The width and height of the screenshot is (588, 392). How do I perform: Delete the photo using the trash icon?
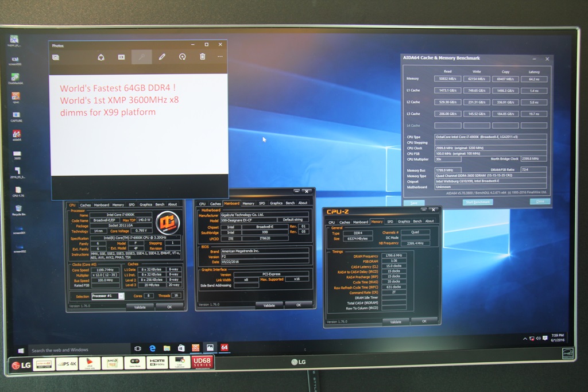pyautogui.click(x=202, y=57)
